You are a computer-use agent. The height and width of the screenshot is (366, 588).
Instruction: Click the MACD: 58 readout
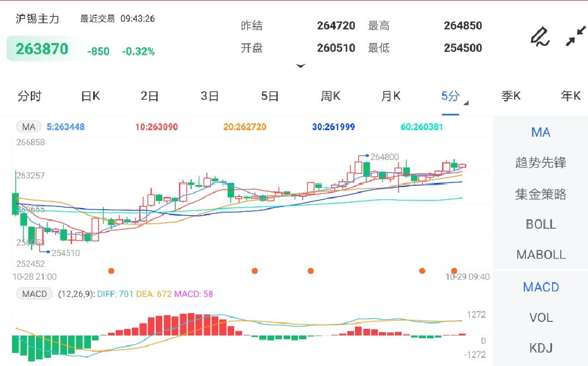(193, 294)
